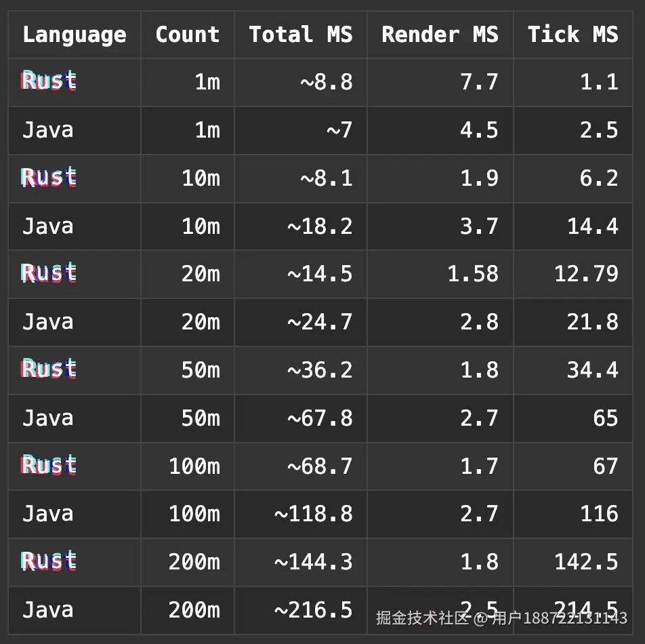This screenshot has height=644, width=645.
Task: Click the Tick MS value 12.79
Action: click(x=586, y=274)
